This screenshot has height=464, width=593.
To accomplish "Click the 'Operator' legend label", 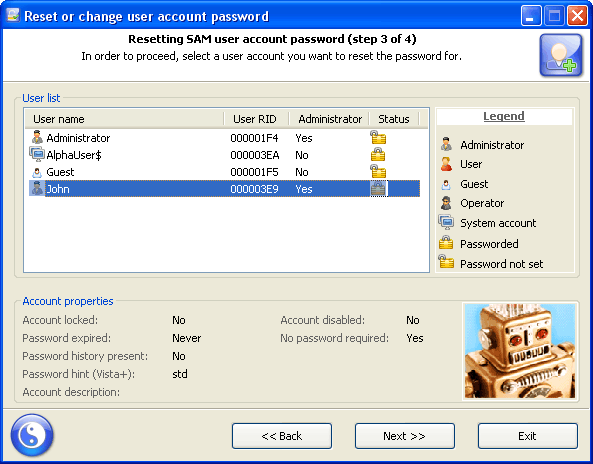I will click(x=482, y=203).
